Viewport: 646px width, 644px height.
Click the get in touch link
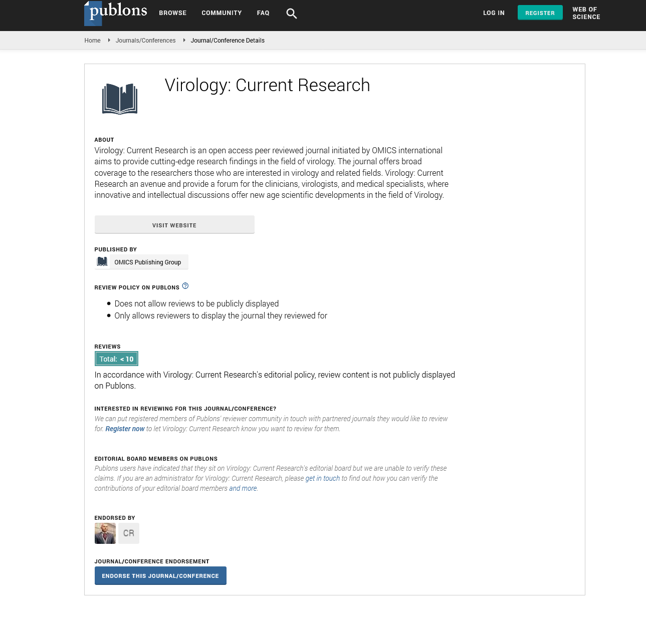[322, 479]
